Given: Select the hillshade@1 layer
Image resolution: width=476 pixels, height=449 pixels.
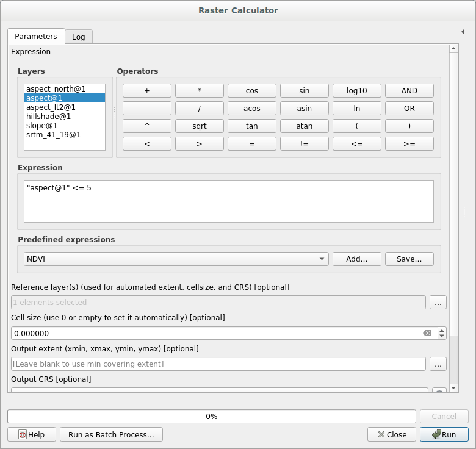Looking at the screenshot, I should pos(49,117).
